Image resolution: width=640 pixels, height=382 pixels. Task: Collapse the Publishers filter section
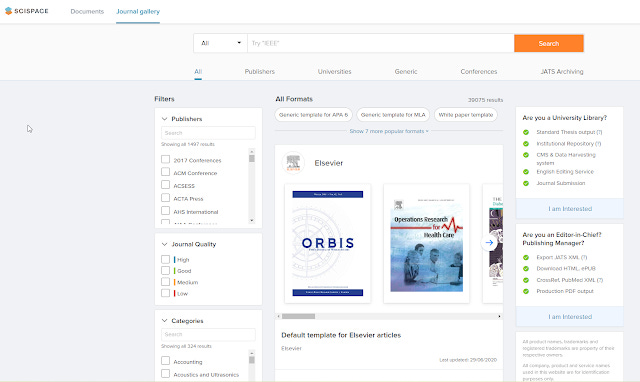pos(164,119)
